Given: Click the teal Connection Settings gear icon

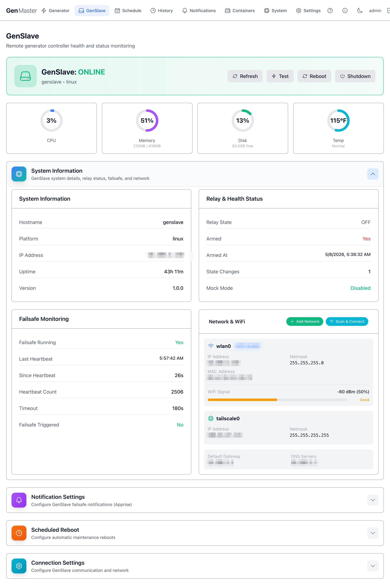Looking at the screenshot, I should tap(19, 566).
